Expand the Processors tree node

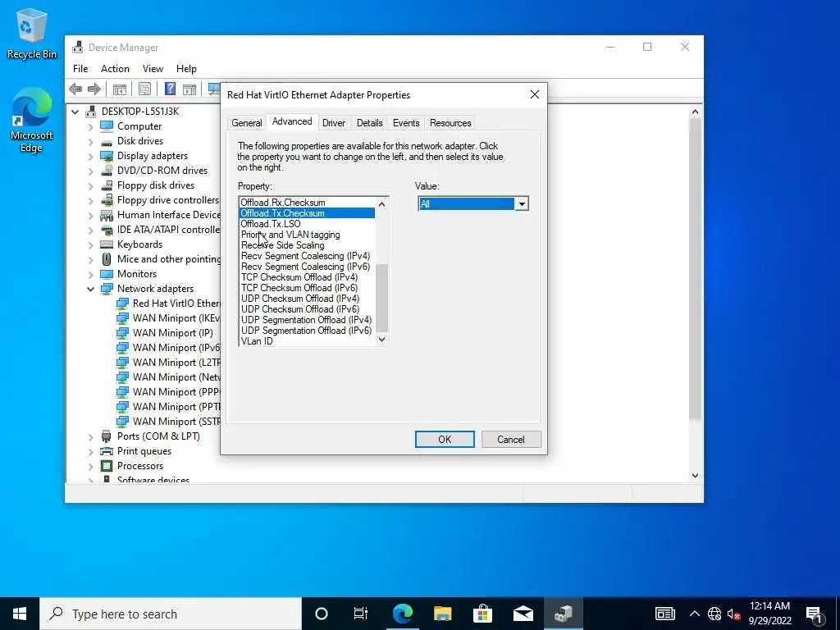point(90,466)
